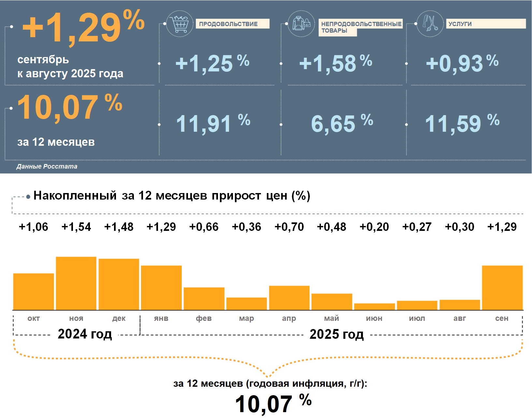This screenshot has height=419, width=532.
Task: Select the +0,93 % services monthly value
Action: [462, 63]
